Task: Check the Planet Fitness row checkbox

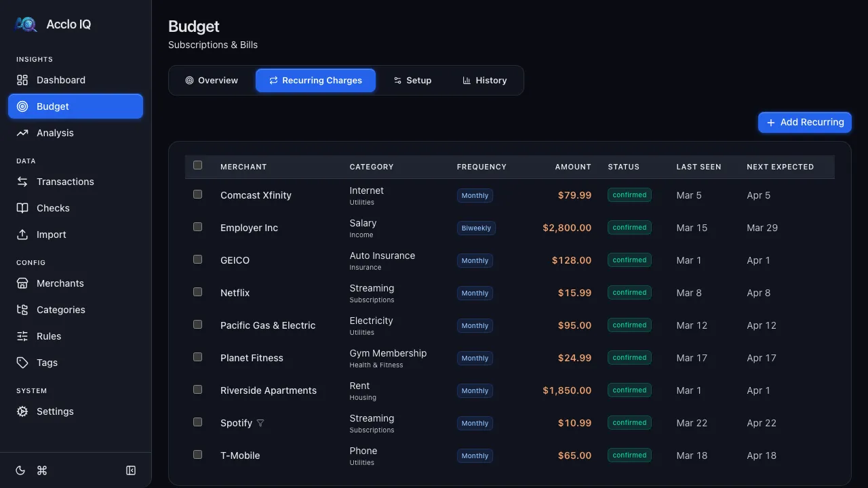Action: click(197, 357)
